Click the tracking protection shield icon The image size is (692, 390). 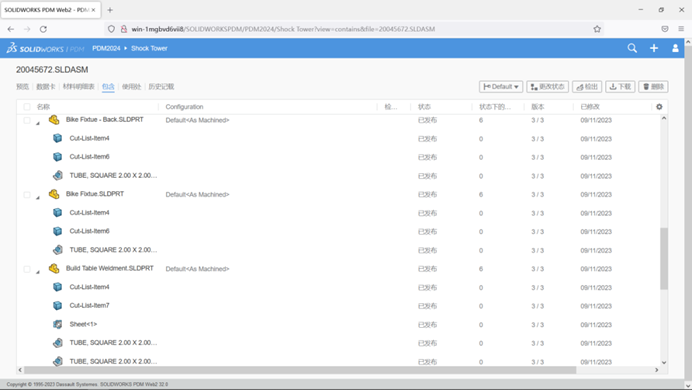coord(111,29)
